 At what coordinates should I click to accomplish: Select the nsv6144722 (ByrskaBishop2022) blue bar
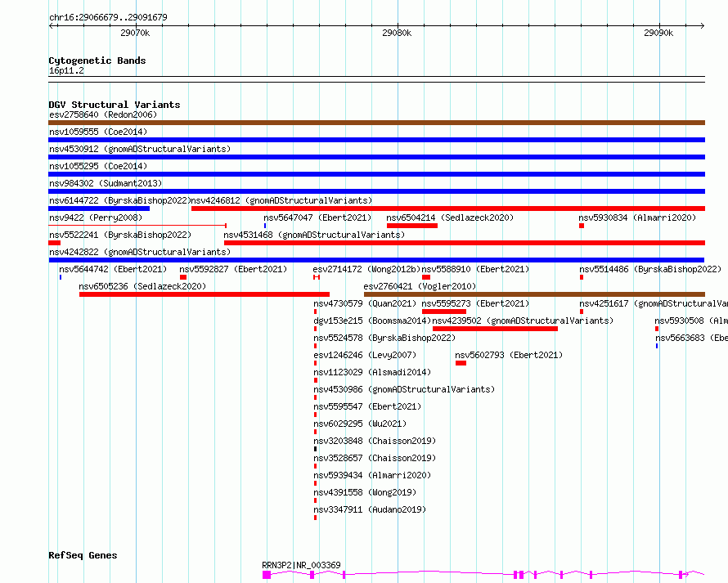pyautogui.click(x=99, y=209)
